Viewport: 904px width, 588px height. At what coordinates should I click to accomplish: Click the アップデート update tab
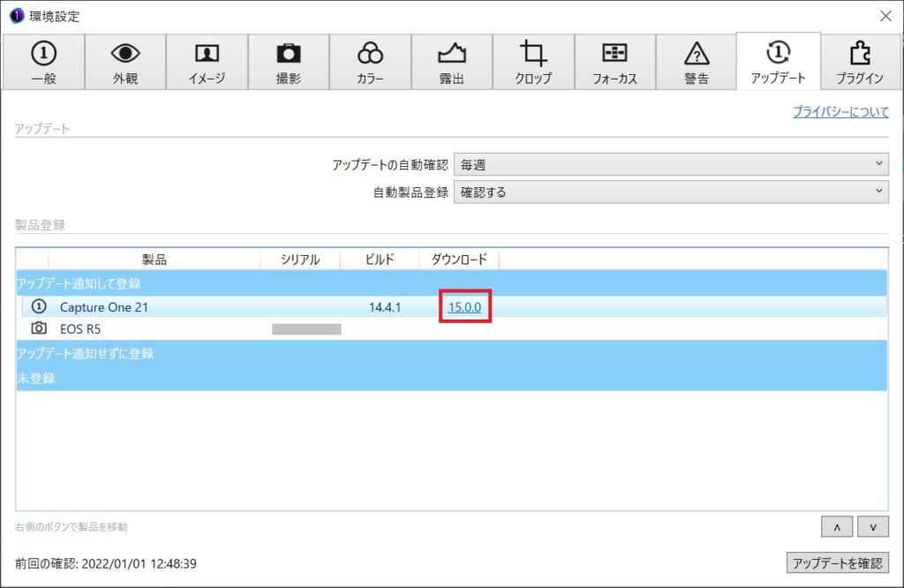click(x=779, y=61)
